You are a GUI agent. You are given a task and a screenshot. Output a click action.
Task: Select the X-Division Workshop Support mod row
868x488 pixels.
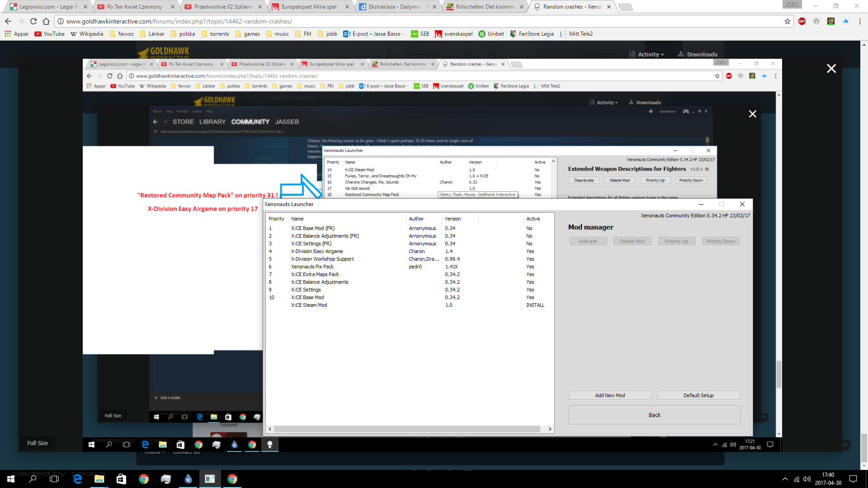point(409,259)
